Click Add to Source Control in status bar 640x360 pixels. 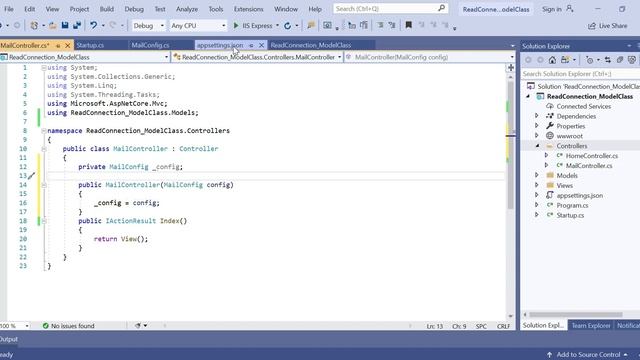tap(588, 355)
